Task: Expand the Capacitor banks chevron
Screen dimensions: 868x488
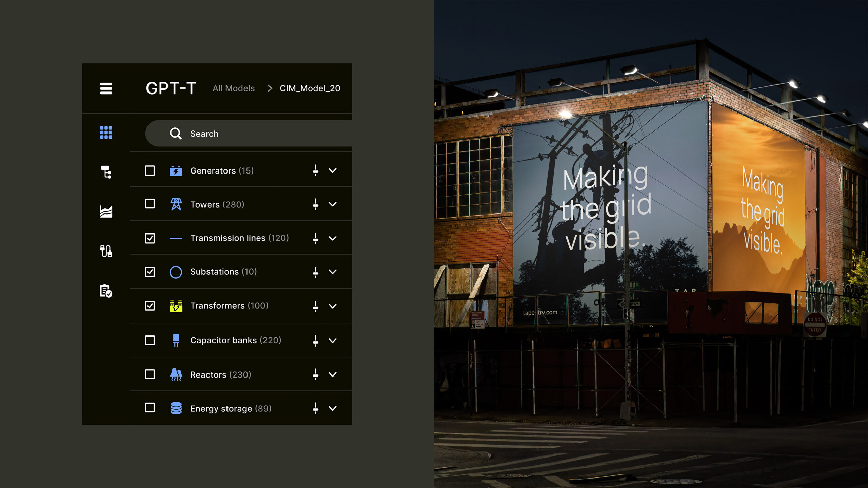Action: pos(333,340)
